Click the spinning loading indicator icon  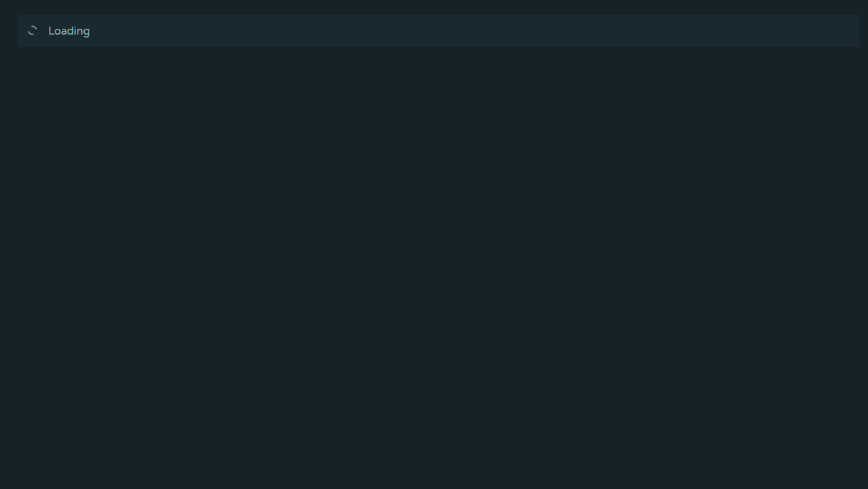click(x=32, y=30)
